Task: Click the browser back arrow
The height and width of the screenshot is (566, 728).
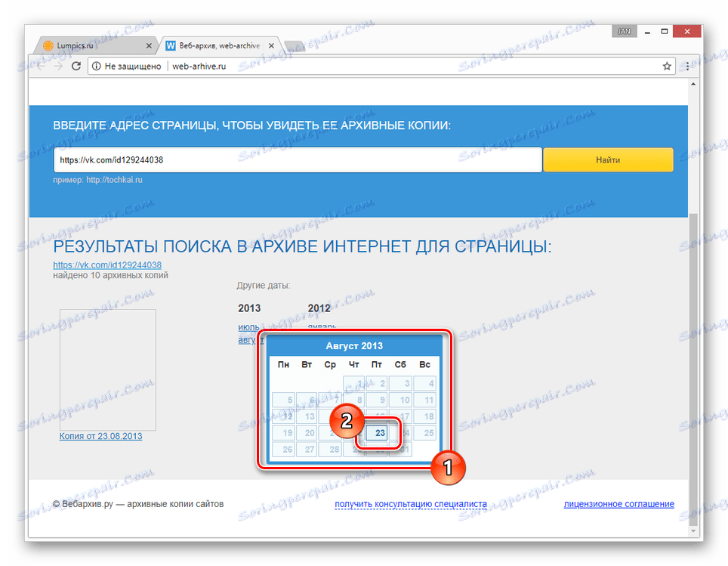Action: tap(41, 66)
